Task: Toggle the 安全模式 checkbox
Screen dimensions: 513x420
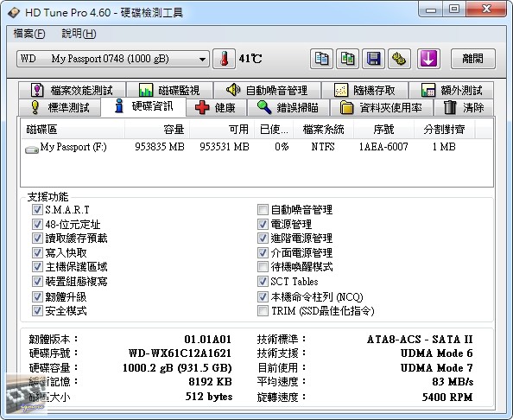Action: [x=37, y=310]
